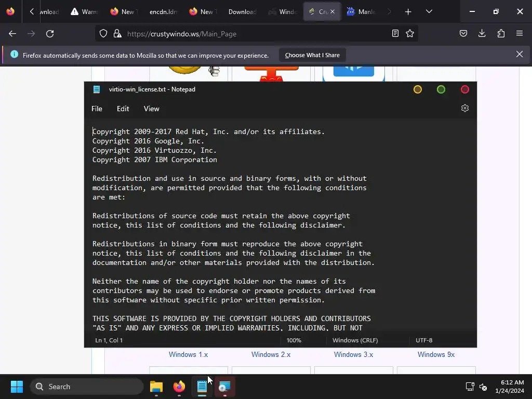The height and width of the screenshot is (399, 532).
Task: Click the Choose What I Share button
Action: point(312,55)
